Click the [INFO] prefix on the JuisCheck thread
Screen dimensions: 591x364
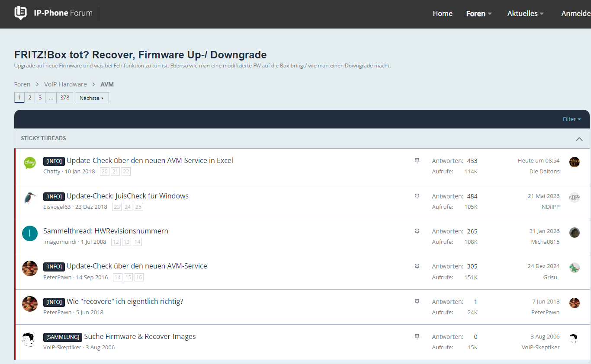coord(54,196)
